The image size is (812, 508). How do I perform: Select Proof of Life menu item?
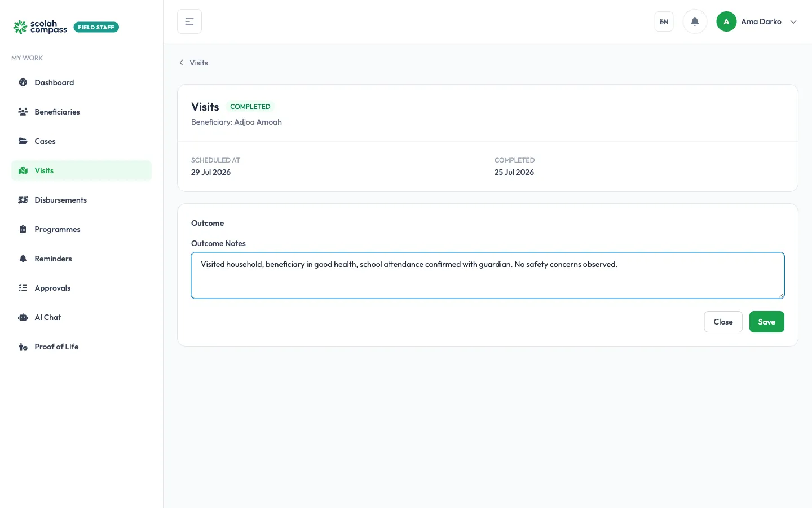(x=81, y=347)
